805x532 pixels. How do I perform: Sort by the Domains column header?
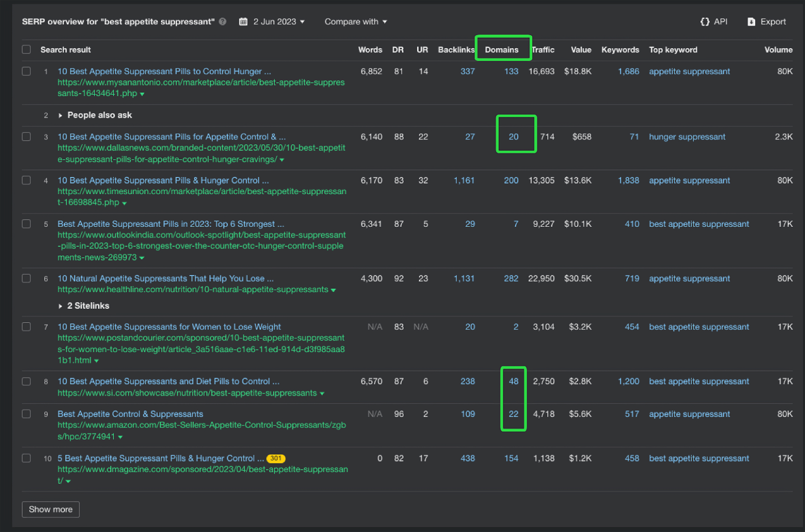tap(502, 50)
